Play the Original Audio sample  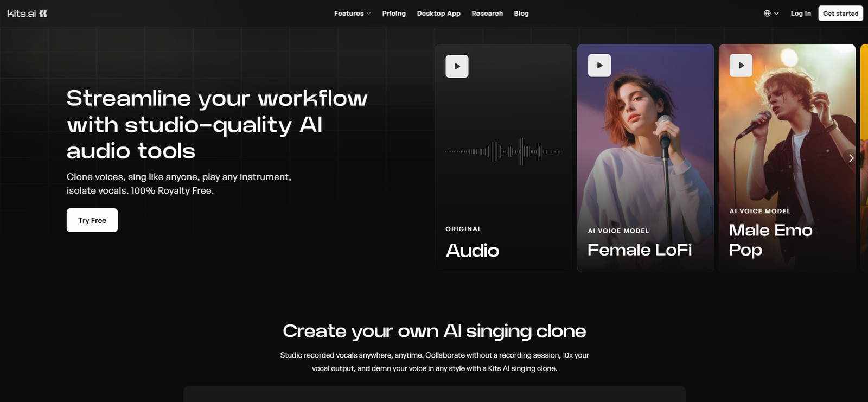(457, 66)
